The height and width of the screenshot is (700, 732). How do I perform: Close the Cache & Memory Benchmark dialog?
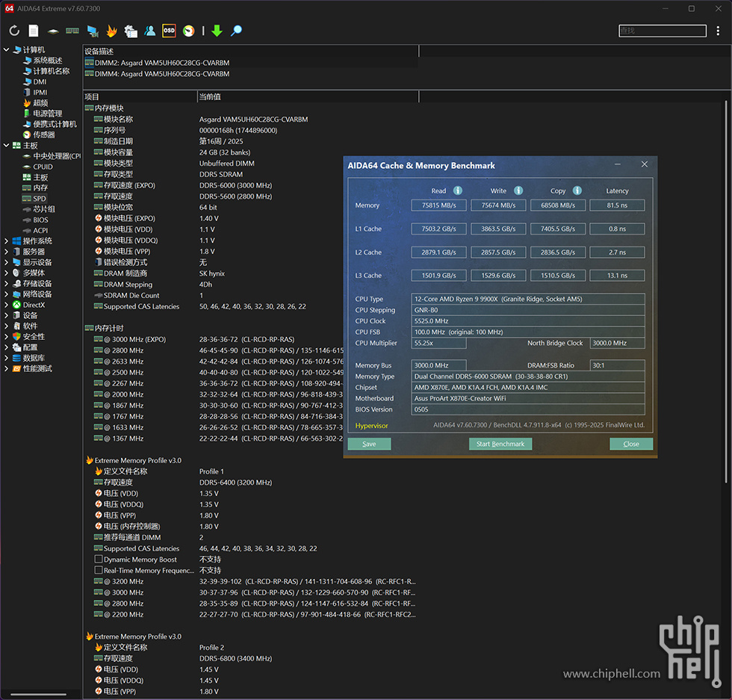[644, 164]
